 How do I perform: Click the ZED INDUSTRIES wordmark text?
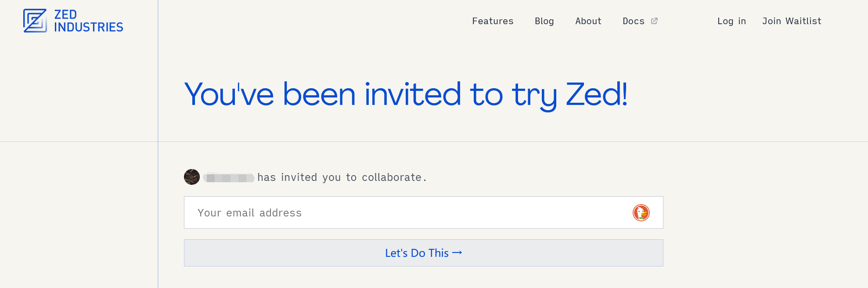point(89,21)
